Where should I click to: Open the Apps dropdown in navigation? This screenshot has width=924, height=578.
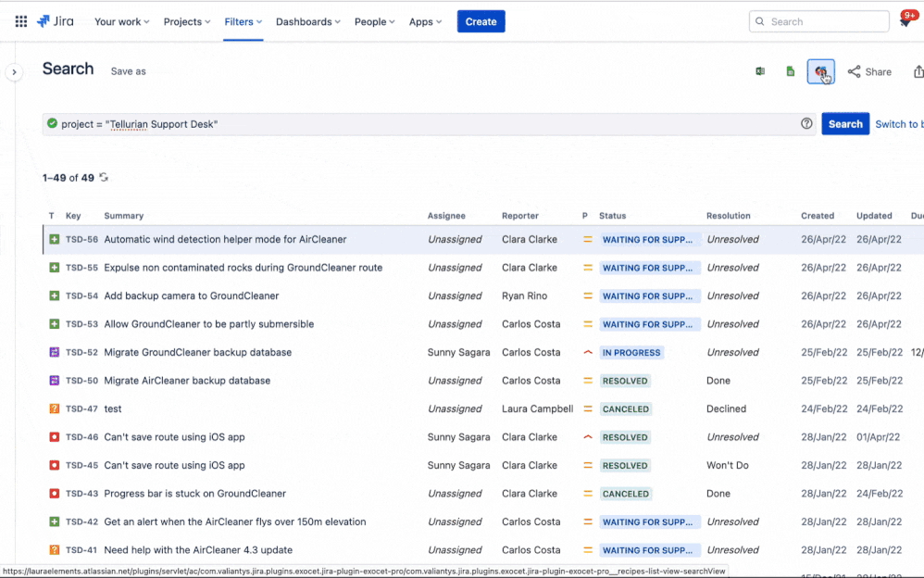[425, 21]
